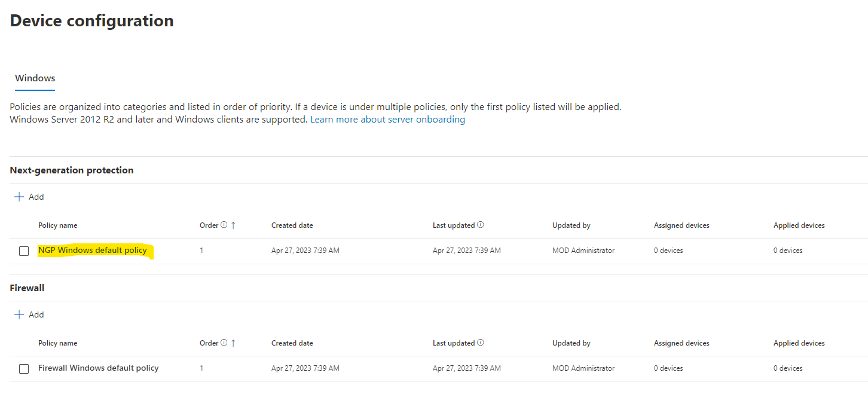Click applied 0 devices in Firewall row
This screenshot has height=400, width=868.
pos(788,368)
